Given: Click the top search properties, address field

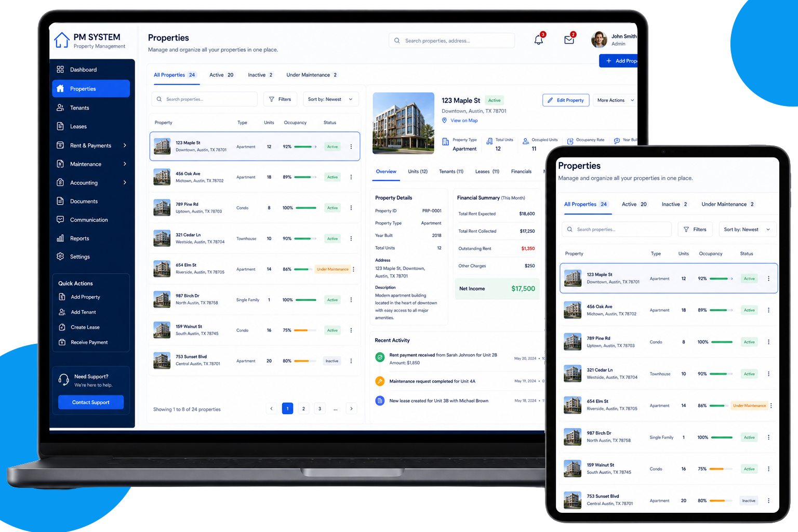Looking at the screenshot, I should click(452, 41).
